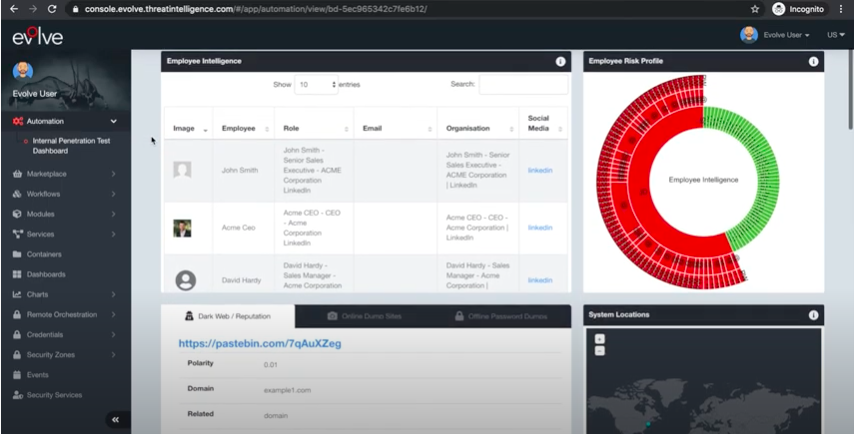Image resolution: width=854 pixels, height=434 pixels.
Task: Expand the Remote Orchestration submenu
Action: point(113,314)
